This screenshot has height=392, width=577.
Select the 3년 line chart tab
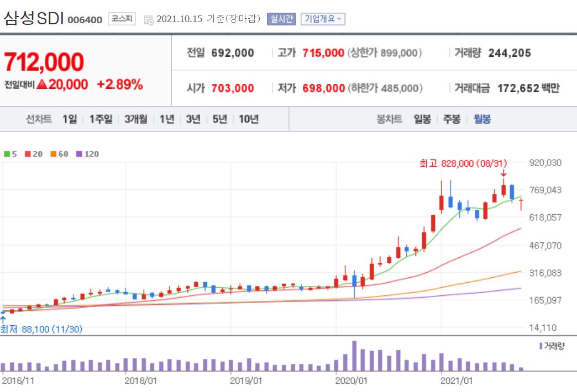pos(193,119)
